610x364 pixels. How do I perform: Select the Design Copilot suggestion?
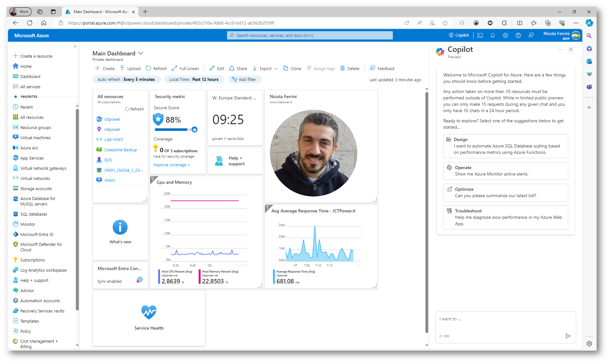point(505,146)
